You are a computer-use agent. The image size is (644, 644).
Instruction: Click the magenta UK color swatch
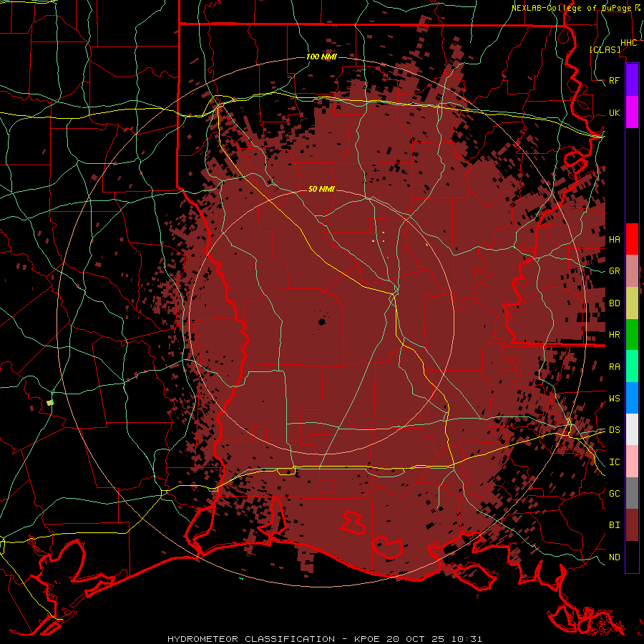point(632,112)
